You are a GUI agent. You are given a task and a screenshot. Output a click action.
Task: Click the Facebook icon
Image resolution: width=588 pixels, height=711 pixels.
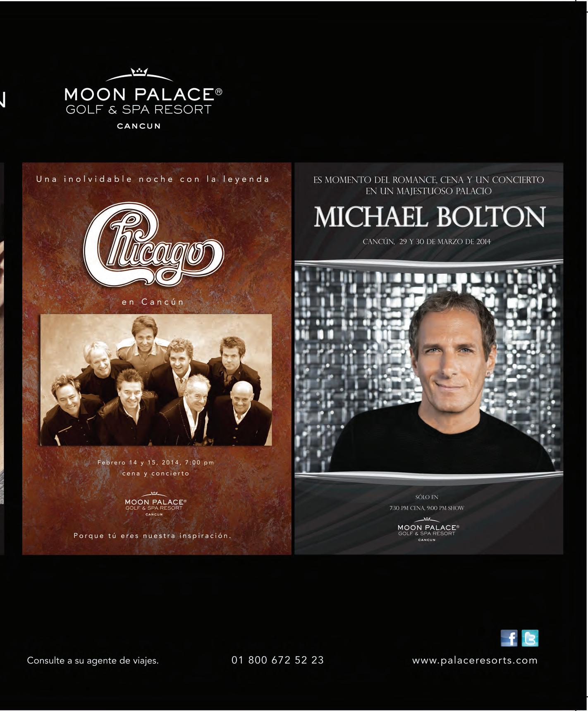point(509,638)
